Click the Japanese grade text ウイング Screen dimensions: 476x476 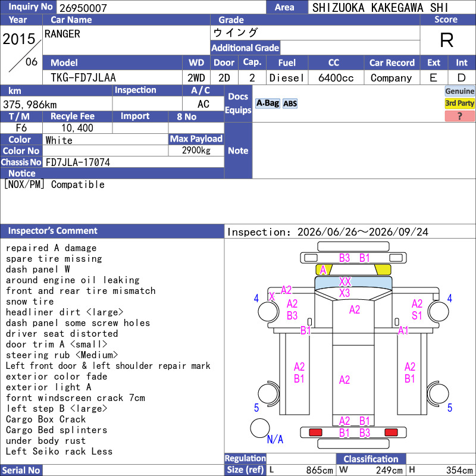(236, 33)
